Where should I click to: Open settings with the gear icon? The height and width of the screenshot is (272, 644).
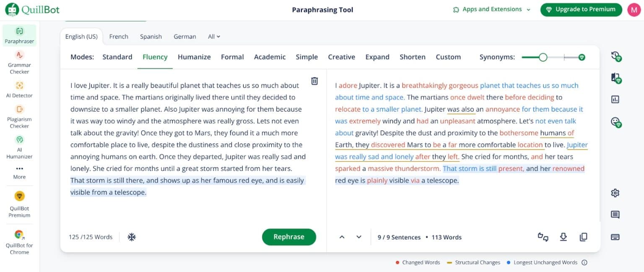point(615,193)
